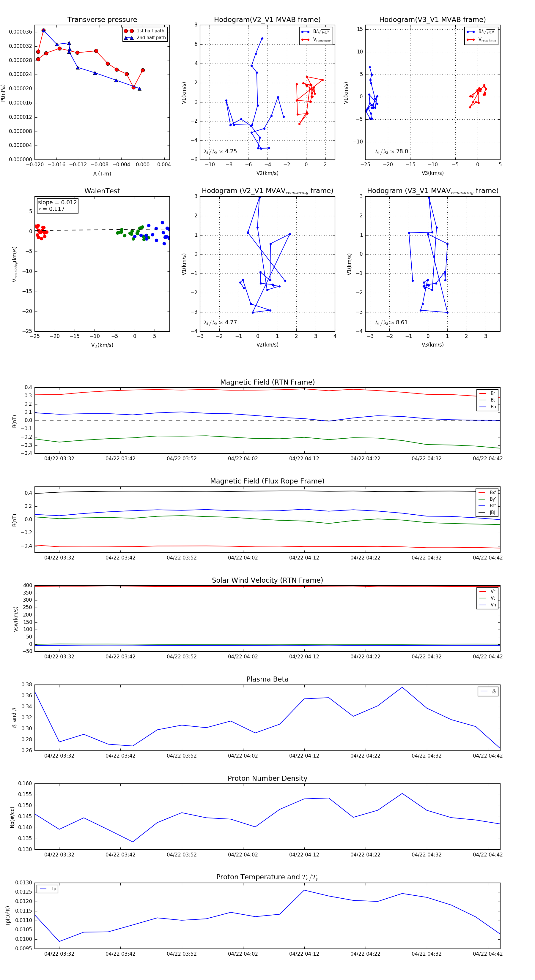
Task: Select the "Bn" legend entry
Action: tap(487, 407)
